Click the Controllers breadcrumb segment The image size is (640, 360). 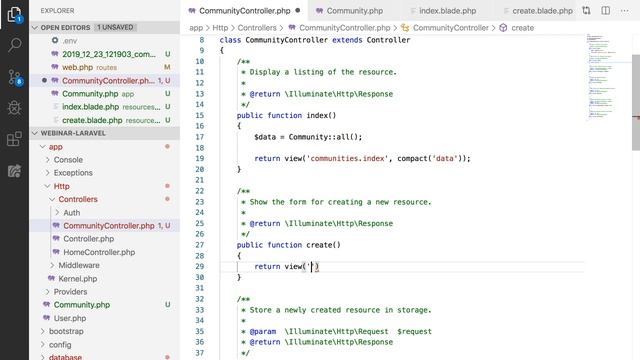[257, 28]
